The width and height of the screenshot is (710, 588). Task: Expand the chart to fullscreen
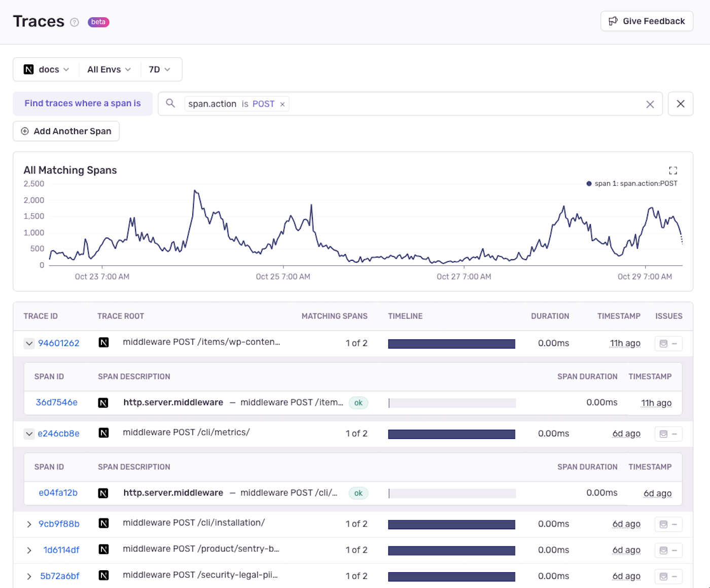[x=672, y=170]
